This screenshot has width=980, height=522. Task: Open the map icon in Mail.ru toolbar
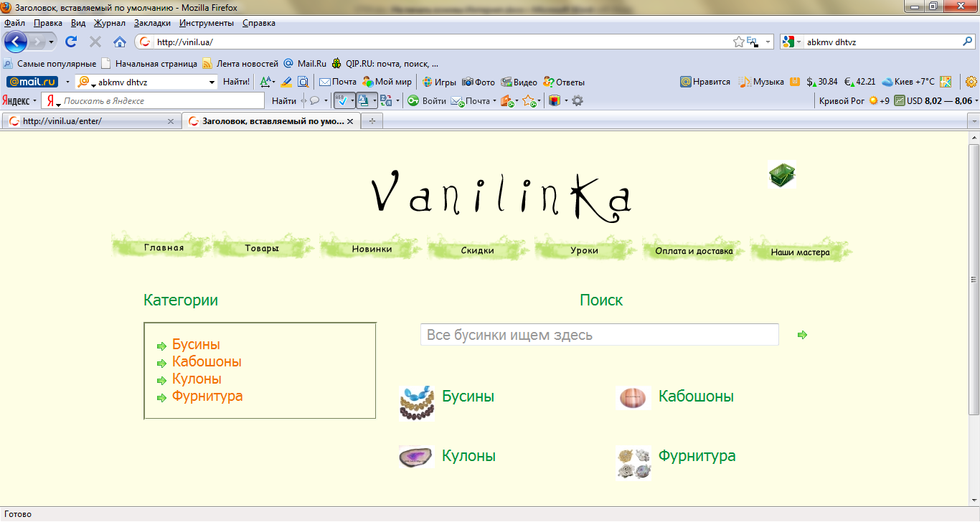click(x=946, y=82)
